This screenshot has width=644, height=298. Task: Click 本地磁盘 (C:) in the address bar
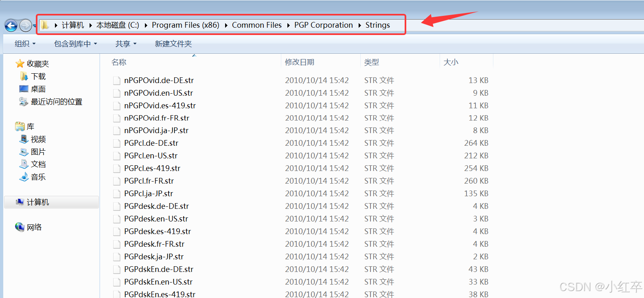[118, 25]
